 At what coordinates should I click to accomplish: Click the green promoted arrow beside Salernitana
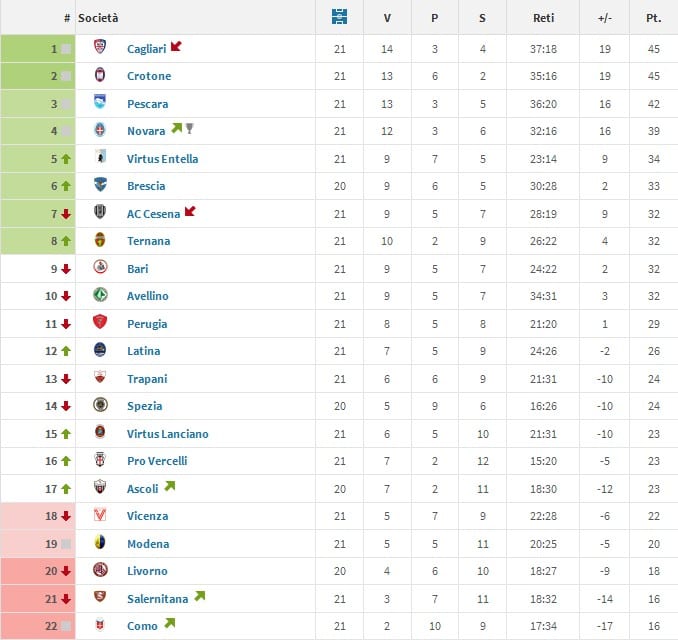click(x=199, y=596)
